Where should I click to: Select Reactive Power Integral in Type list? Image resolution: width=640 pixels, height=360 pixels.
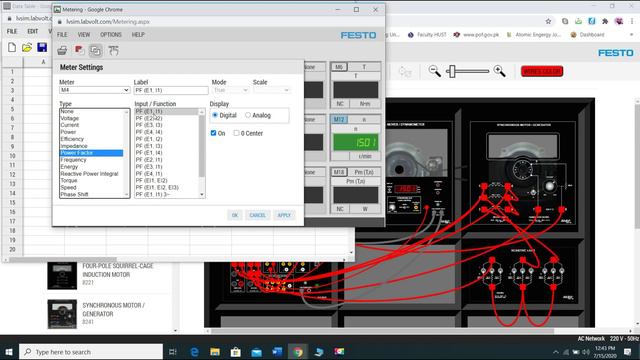89,173
